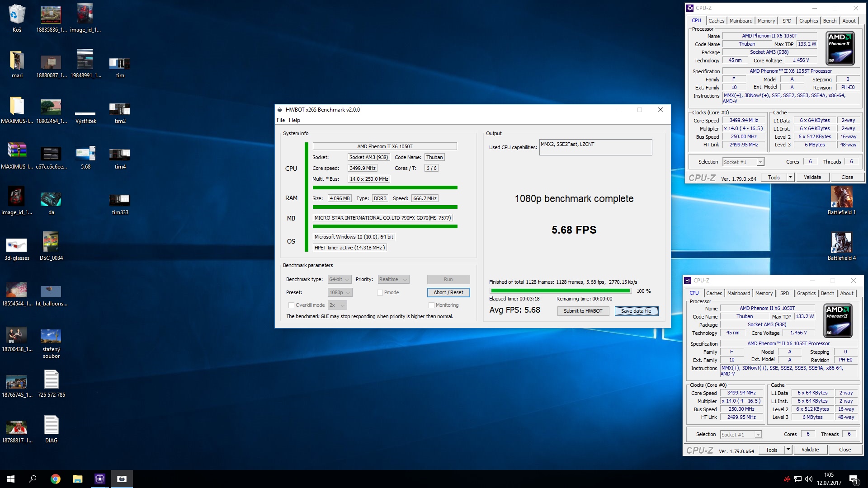Switch to Mainboard tab in upper CPU-Z
Image resolution: width=868 pixels, height=488 pixels.
(x=741, y=21)
